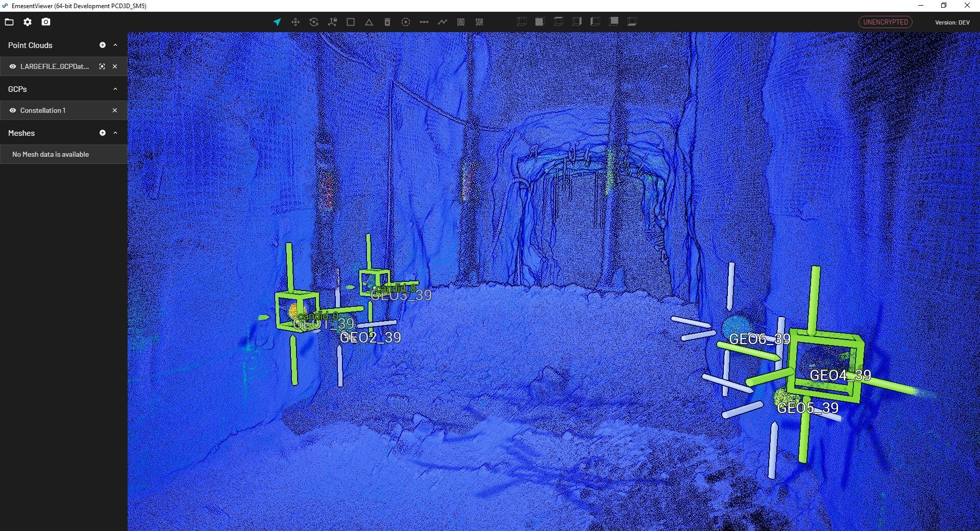The image size is (980, 531).
Task: Collapse the GCPs section
Action: (x=115, y=89)
